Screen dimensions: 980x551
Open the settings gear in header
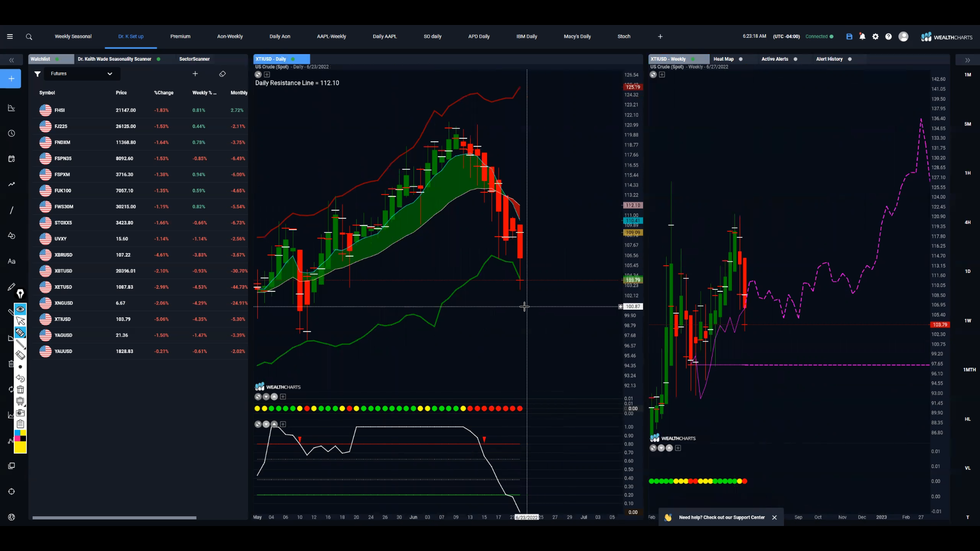875,37
